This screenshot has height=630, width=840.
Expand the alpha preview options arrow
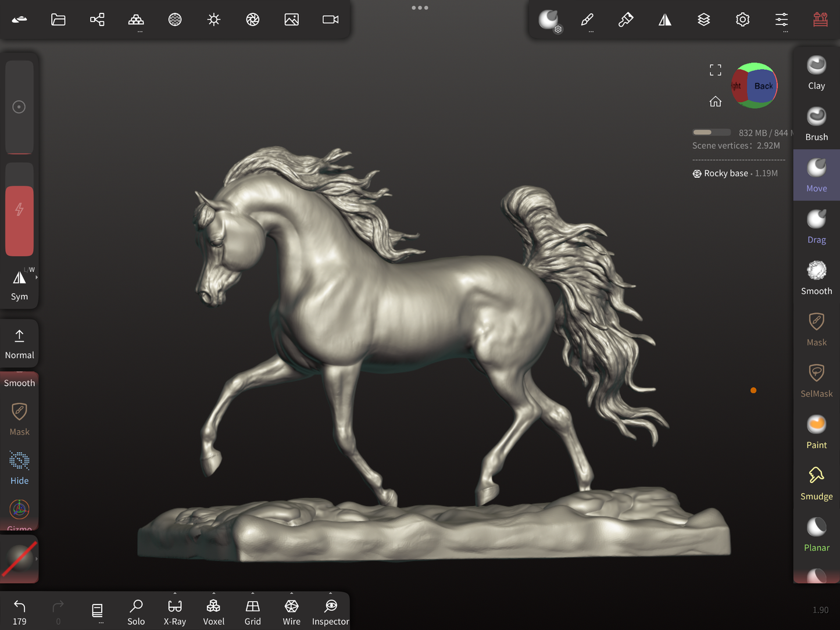coord(37,559)
